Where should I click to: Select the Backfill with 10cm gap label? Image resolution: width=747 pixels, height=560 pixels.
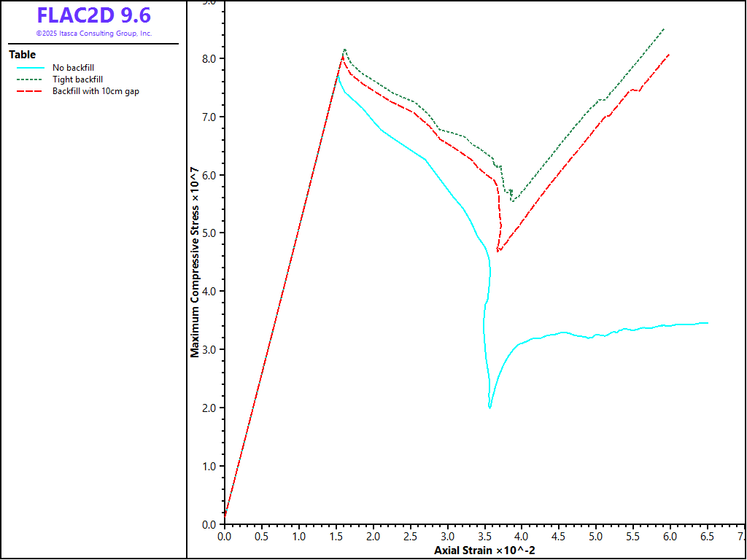pyautogui.click(x=96, y=91)
